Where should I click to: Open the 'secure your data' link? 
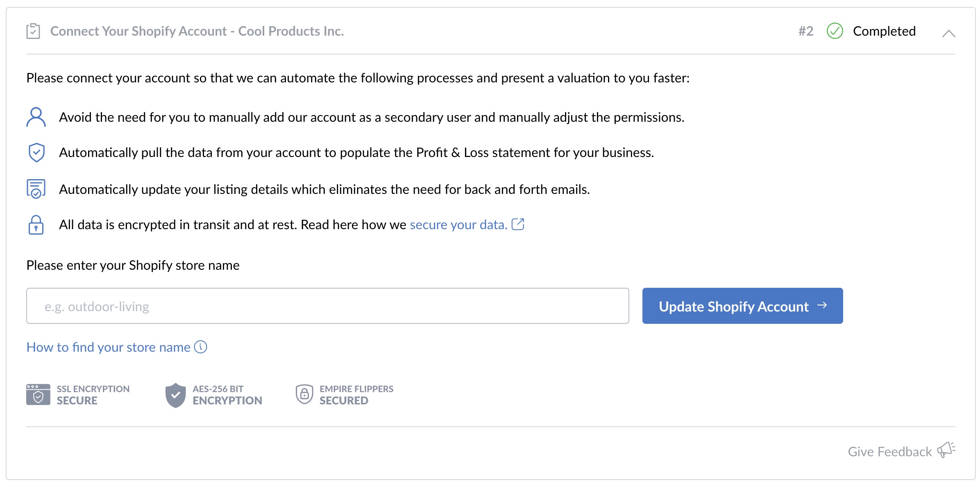point(458,225)
